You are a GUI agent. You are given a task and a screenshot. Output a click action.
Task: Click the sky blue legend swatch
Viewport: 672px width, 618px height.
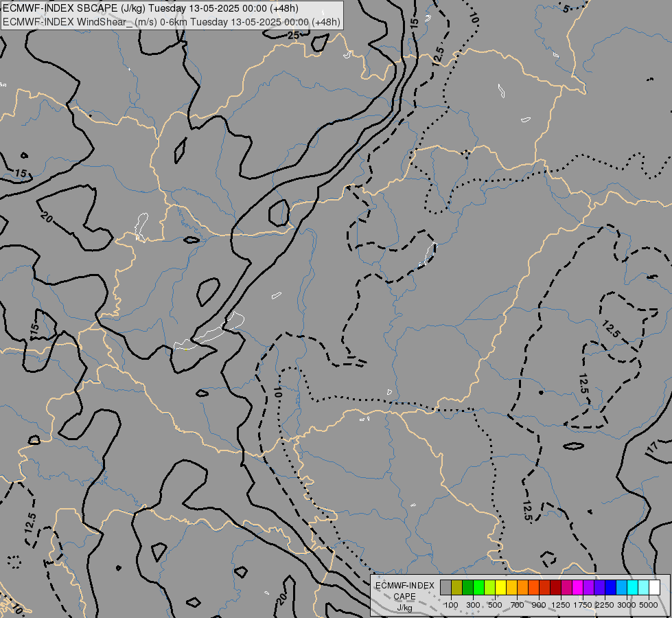[x=621, y=587]
